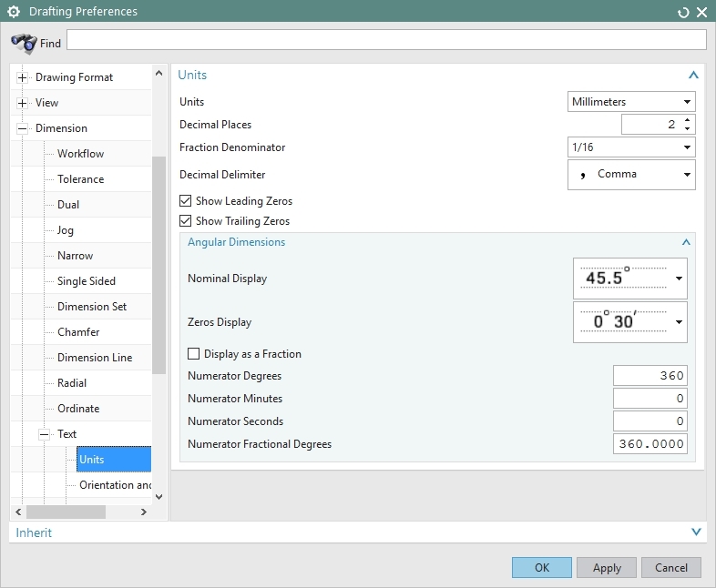Select Single Sided in the tree
Viewport: 716px width, 588px height.
tap(87, 281)
